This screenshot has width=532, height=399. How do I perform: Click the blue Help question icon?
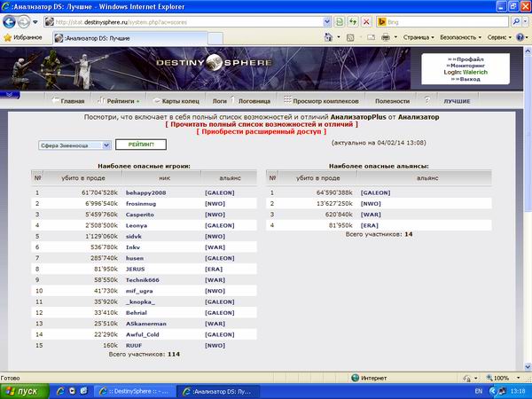click(x=520, y=37)
